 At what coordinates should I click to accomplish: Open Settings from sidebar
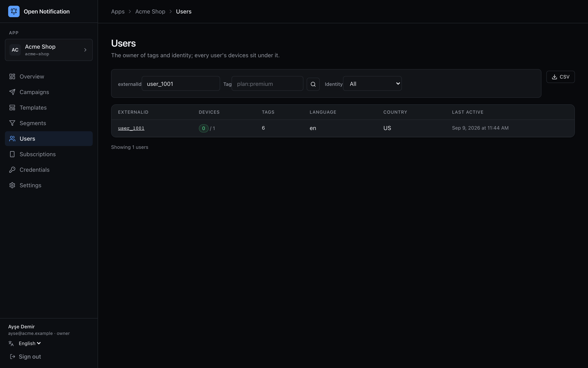[x=49, y=185]
